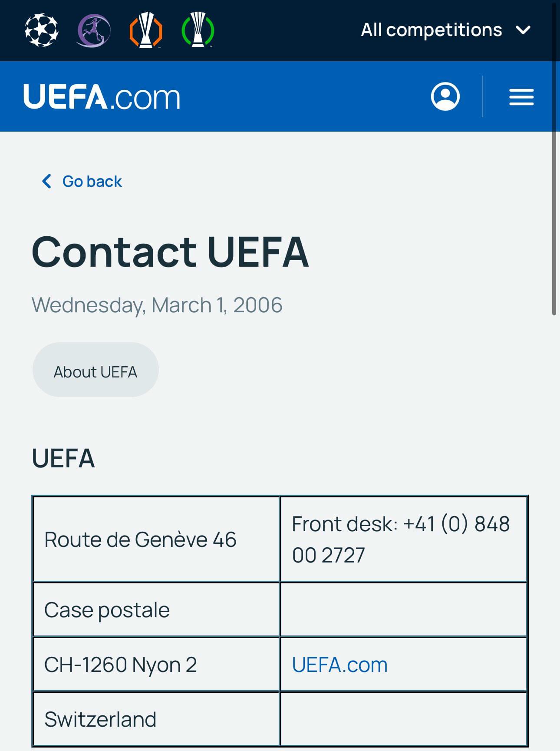Click the Contact UEFA page heading

tap(170, 252)
